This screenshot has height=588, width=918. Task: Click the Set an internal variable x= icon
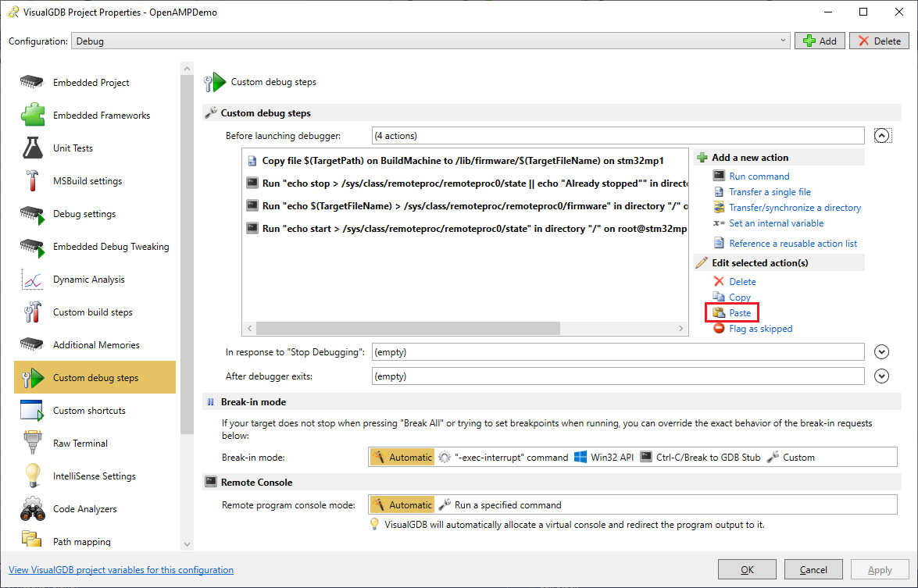[719, 223]
